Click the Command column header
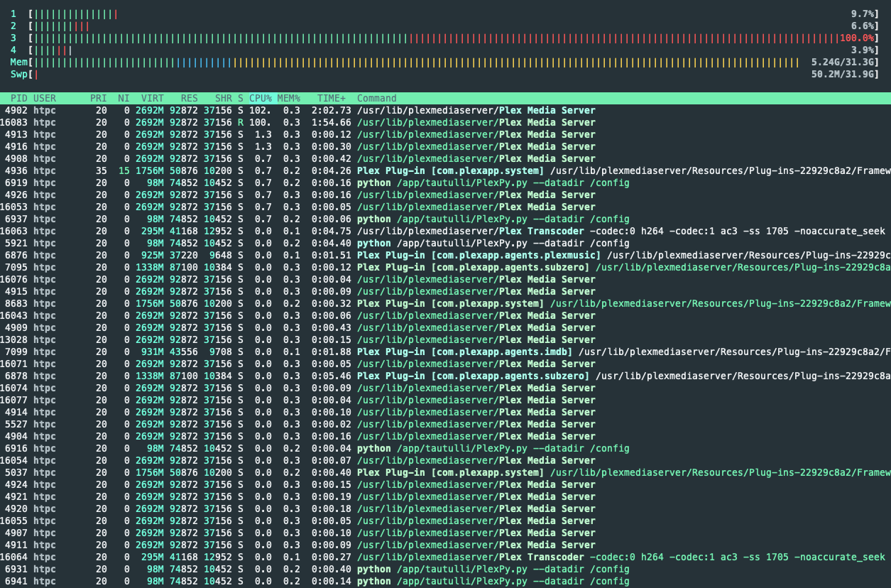This screenshot has height=588, width=891. coord(377,98)
